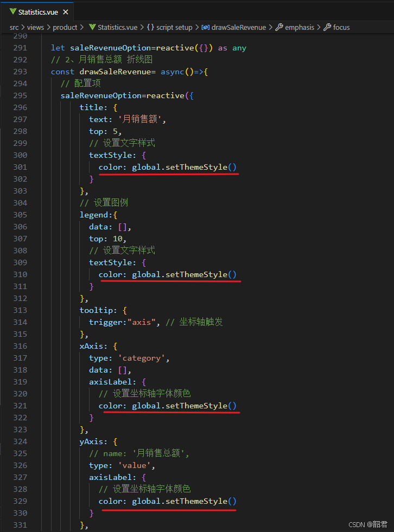Open the product breadcrumb segment
Image resolution: width=394 pixels, height=532 pixels.
pos(65,28)
